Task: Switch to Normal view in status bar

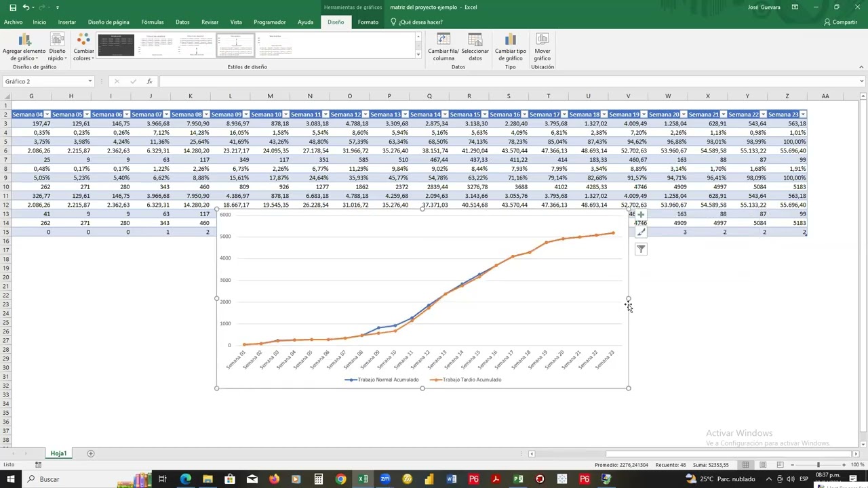Action: point(745,465)
